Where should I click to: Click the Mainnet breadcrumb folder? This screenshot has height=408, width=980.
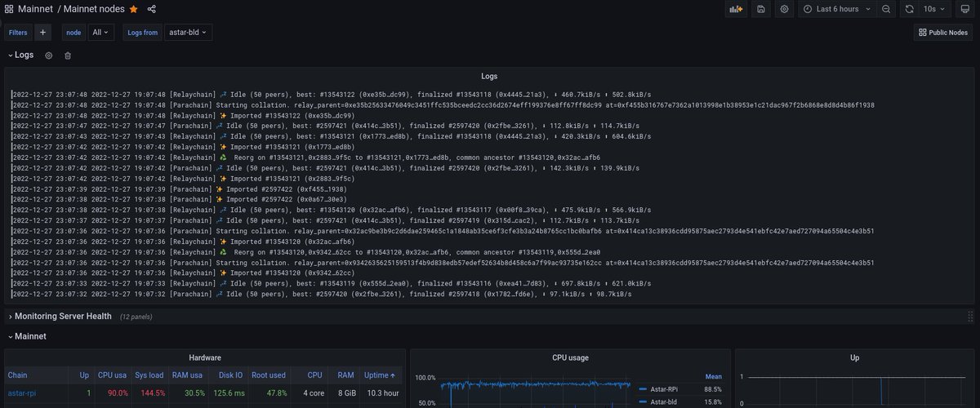(35, 9)
